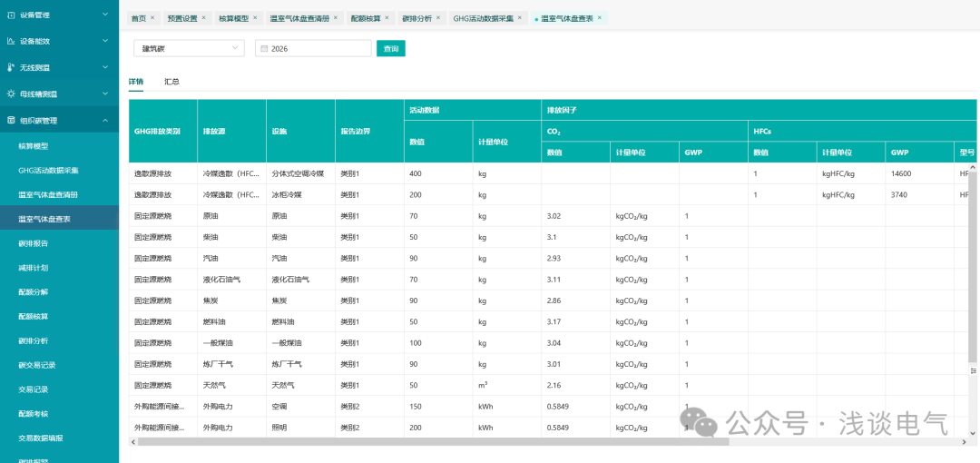
Task: Close the 预置设置 tab
Action: point(203,18)
